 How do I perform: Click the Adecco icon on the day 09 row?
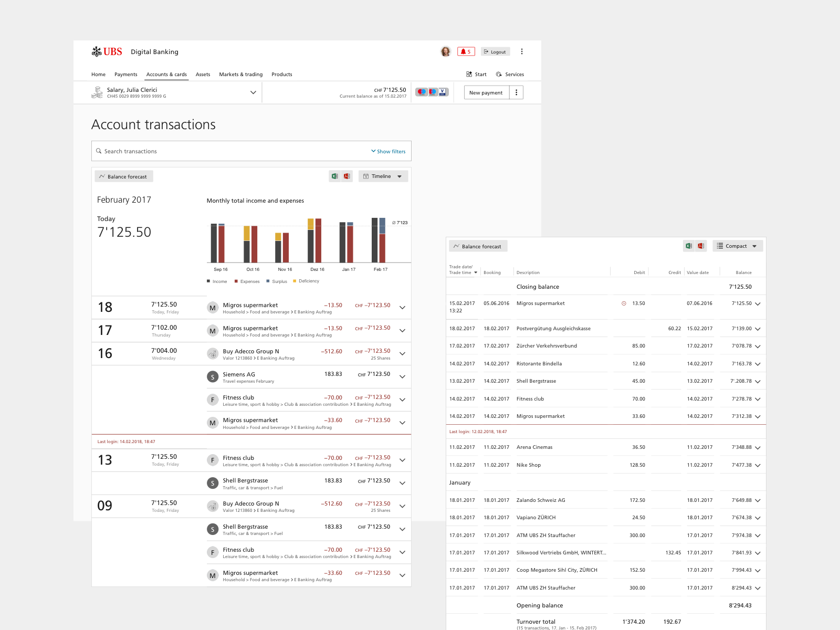tap(213, 506)
